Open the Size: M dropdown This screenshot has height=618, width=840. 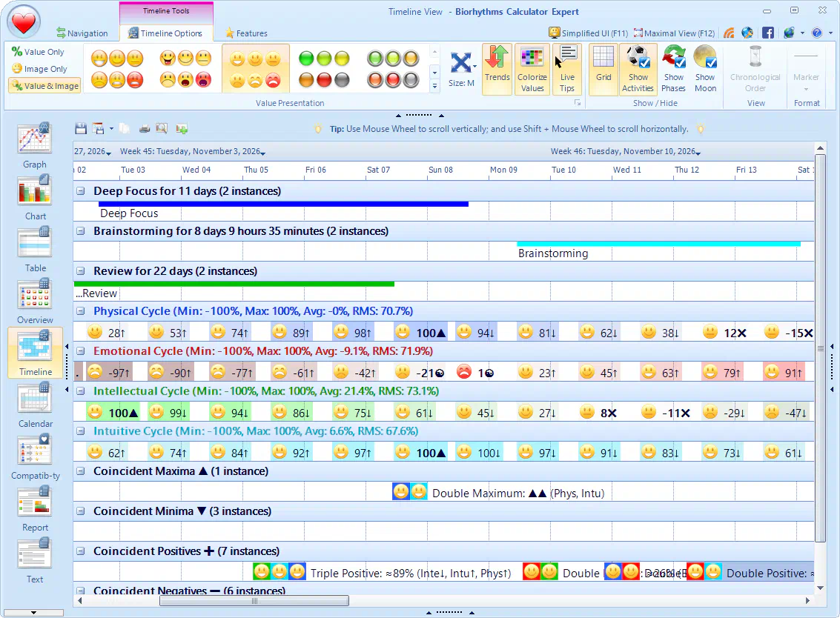point(462,69)
